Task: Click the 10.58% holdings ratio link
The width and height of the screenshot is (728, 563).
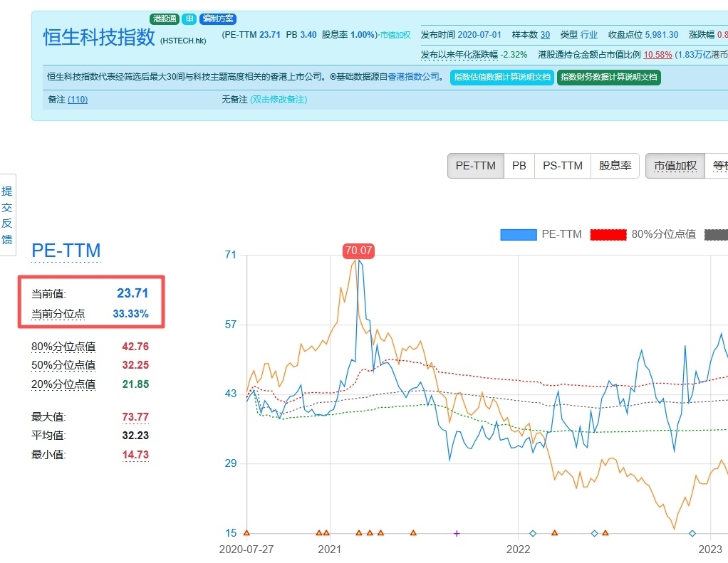Action: 657,55
